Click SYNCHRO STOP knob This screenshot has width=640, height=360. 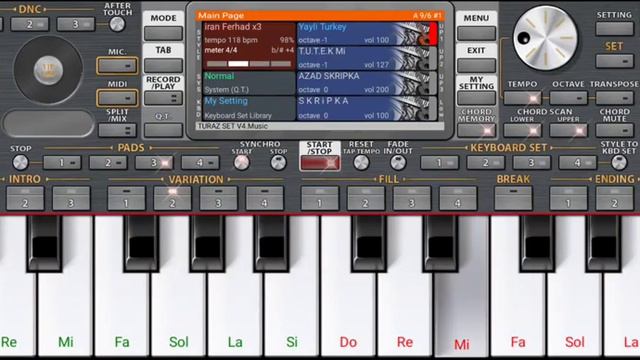point(278,162)
